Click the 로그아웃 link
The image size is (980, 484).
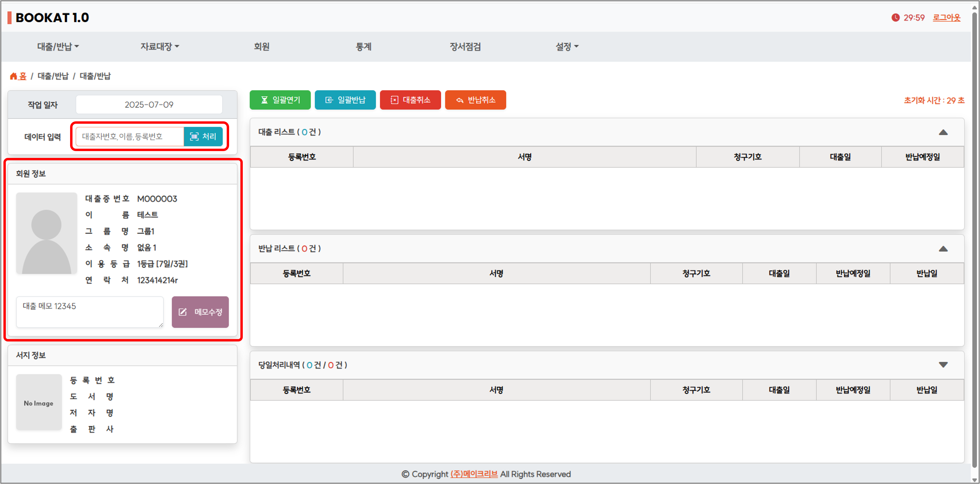click(946, 17)
